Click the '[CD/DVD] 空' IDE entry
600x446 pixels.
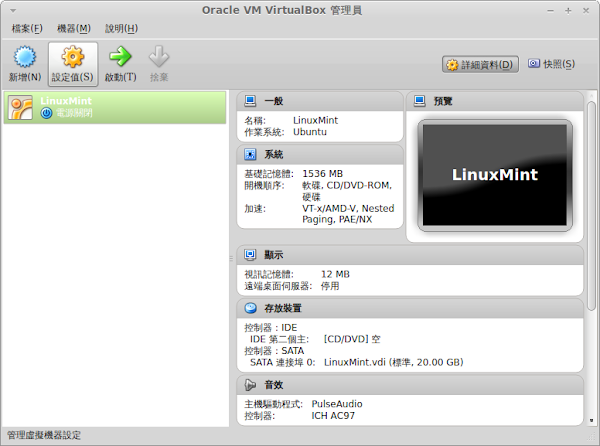coord(352,339)
